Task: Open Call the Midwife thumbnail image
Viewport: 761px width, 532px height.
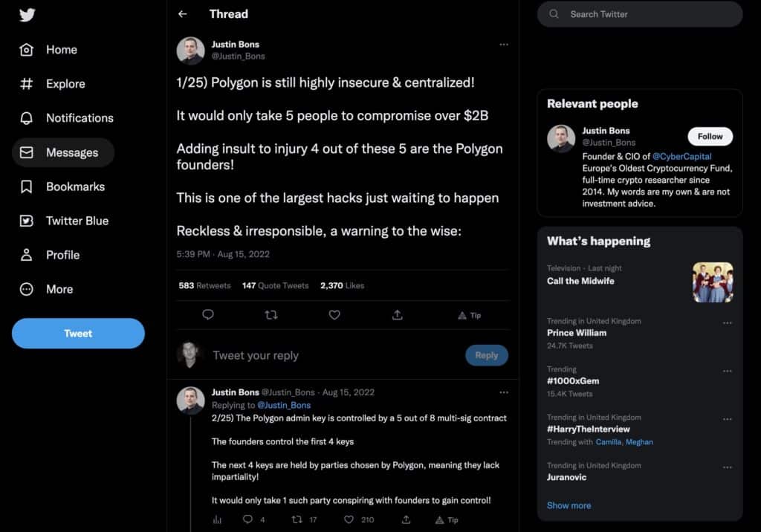Action: point(713,282)
